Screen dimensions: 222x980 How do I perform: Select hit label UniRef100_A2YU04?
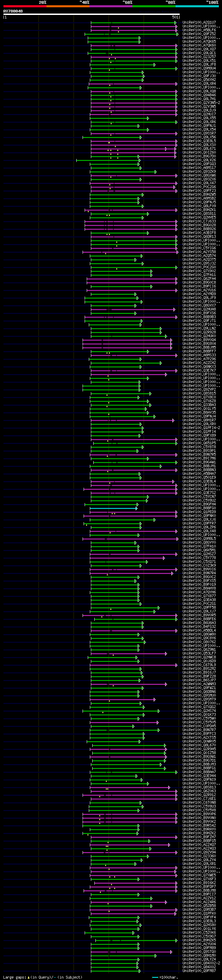coord(199,944)
